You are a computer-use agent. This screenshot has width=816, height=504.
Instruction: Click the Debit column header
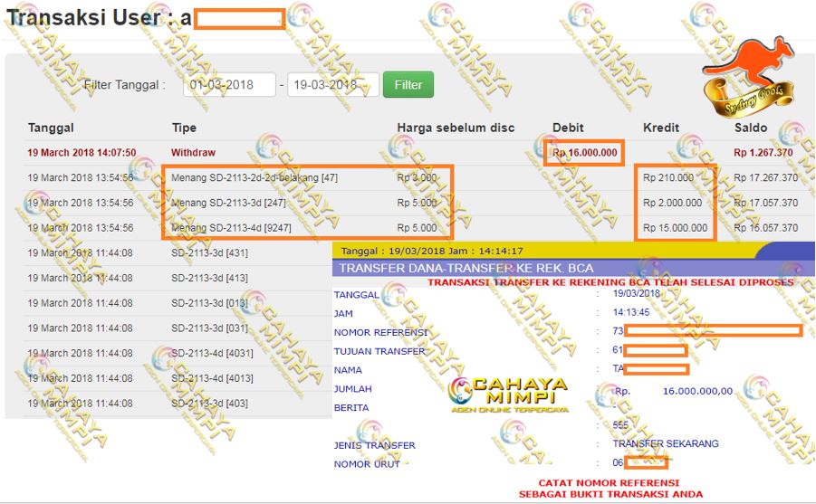(568, 128)
